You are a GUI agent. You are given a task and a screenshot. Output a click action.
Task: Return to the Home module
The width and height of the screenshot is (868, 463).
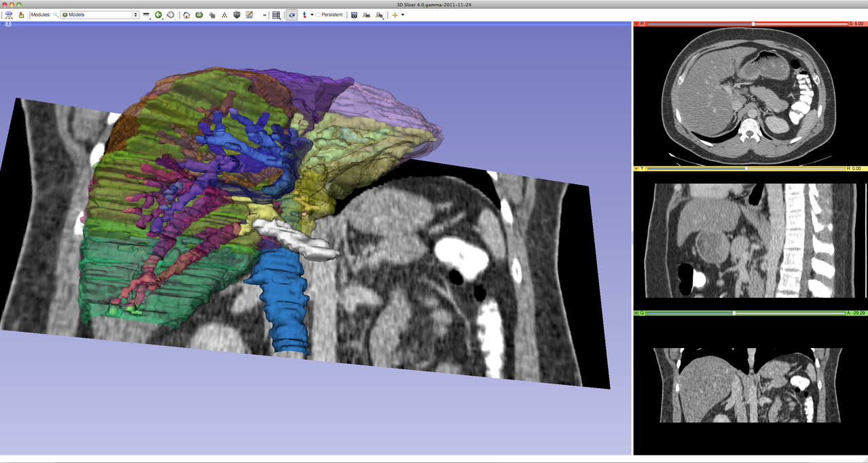pyautogui.click(x=187, y=15)
